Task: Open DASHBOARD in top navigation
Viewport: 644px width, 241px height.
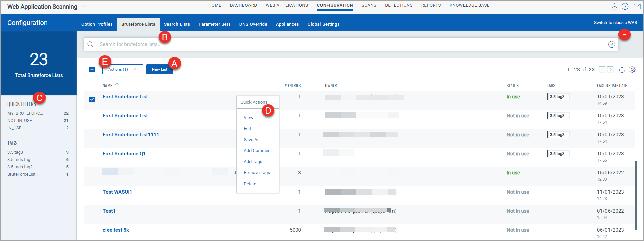Action: tap(243, 5)
